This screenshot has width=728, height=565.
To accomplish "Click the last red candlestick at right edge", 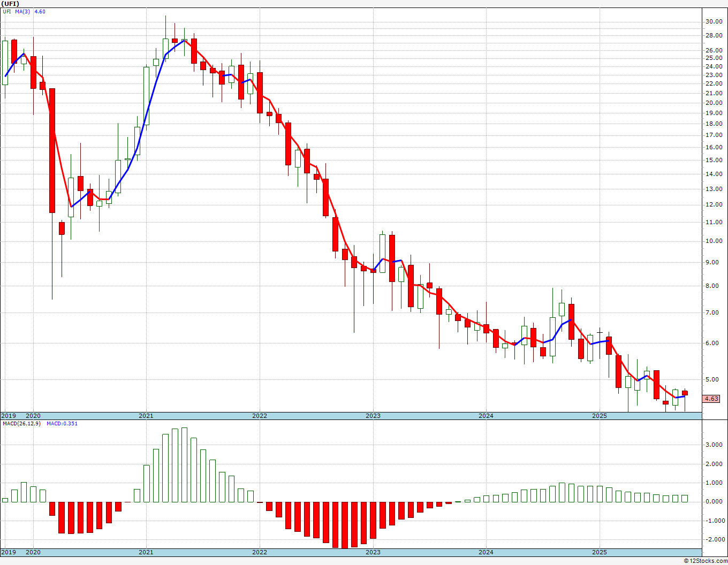I will click(685, 393).
